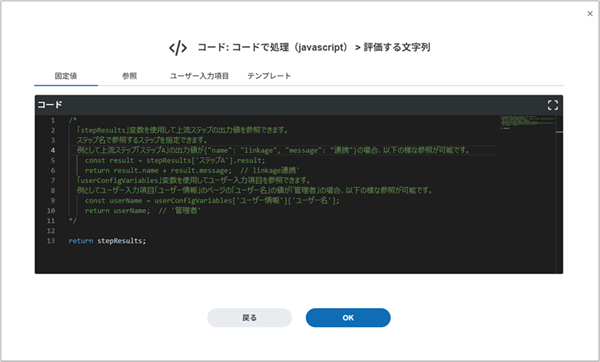The height and width of the screenshot is (362, 600).
Task: Click the 'stepResults' description comment line
Action: (x=182, y=130)
